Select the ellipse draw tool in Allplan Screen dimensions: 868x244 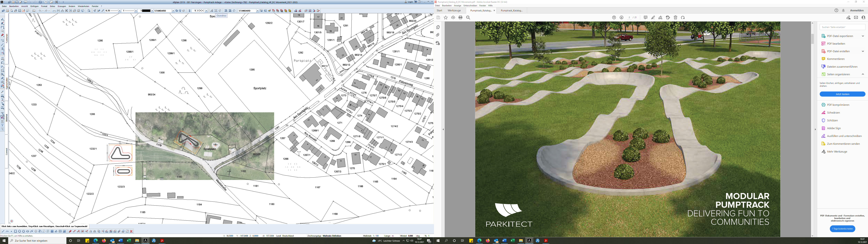28,231
